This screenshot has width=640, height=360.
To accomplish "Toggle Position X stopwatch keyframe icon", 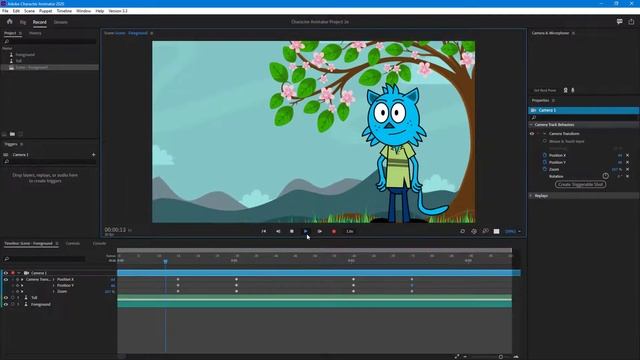I will 544,155.
